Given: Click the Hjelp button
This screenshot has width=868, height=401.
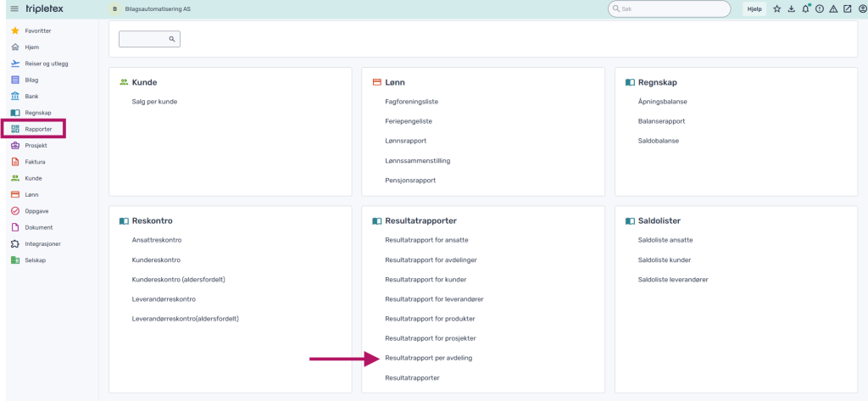Looking at the screenshot, I should 754,8.
